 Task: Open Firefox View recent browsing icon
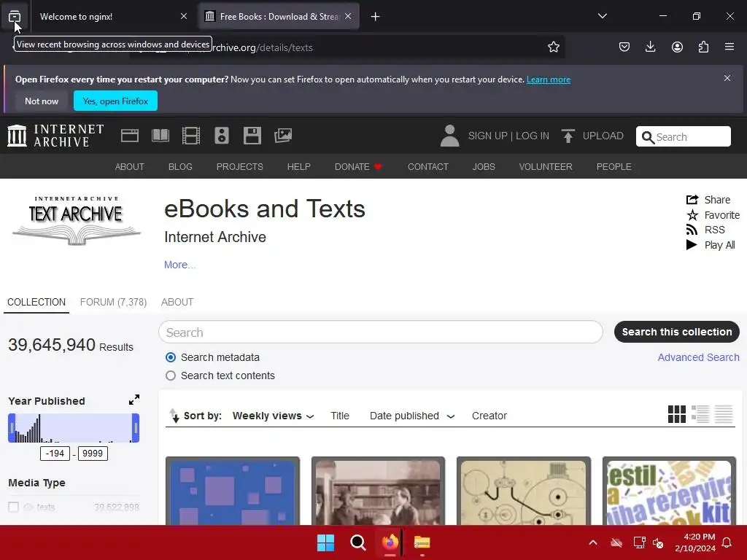[x=15, y=16]
